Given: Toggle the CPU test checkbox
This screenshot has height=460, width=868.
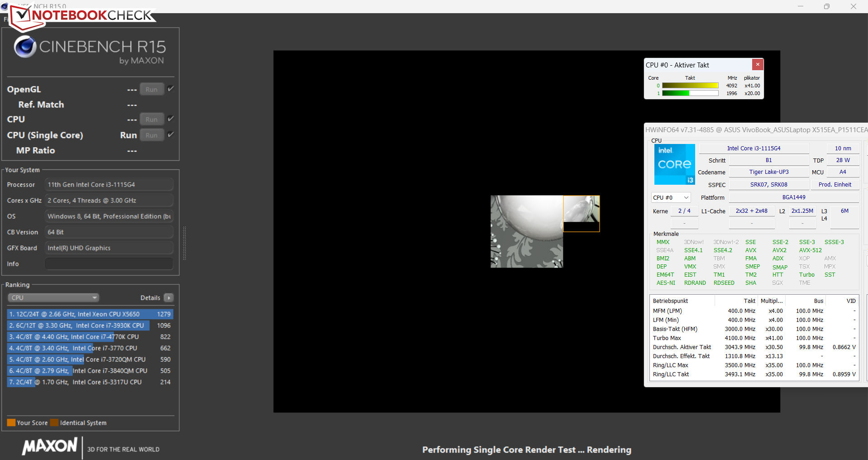Looking at the screenshot, I should tap(171, 119).
